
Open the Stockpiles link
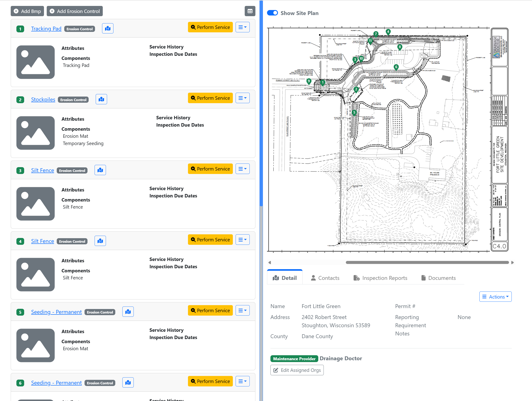[x=43, y=100]
